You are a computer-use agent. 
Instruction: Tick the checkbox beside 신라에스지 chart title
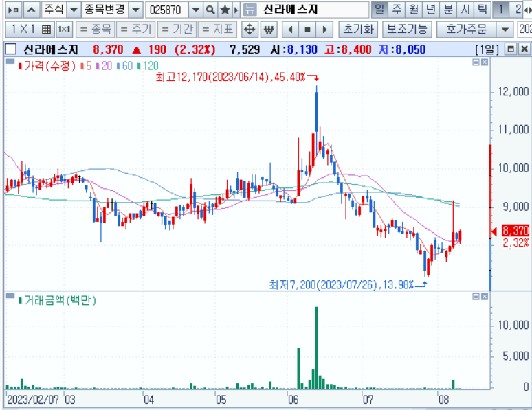pyautogui.click(x=11, y=49)
